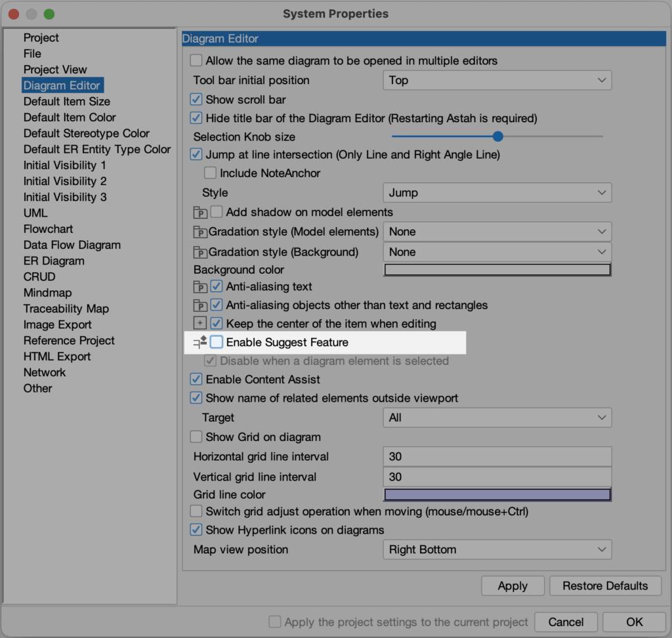672x638 pixels.
Task: Click the Horizontal grid line interval input field
Action: tap(497, 456)
